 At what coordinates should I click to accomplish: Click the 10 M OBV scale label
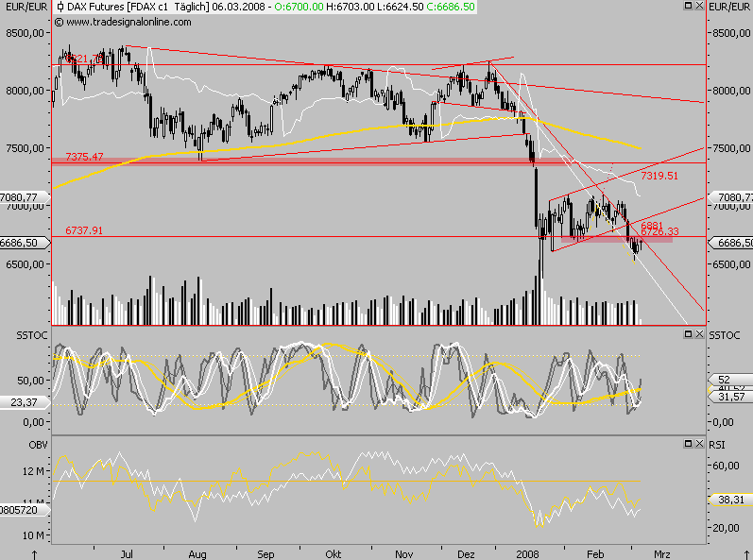33,535
